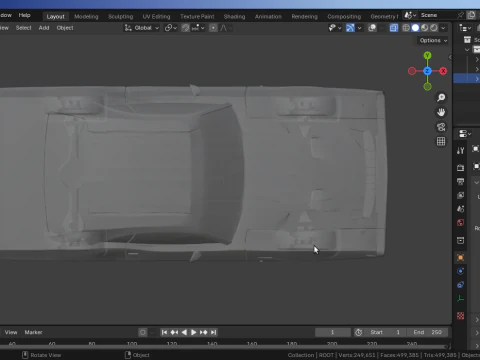Open the viewport shading options dropdown arrow
480x360 pixels.
point(443,28)
